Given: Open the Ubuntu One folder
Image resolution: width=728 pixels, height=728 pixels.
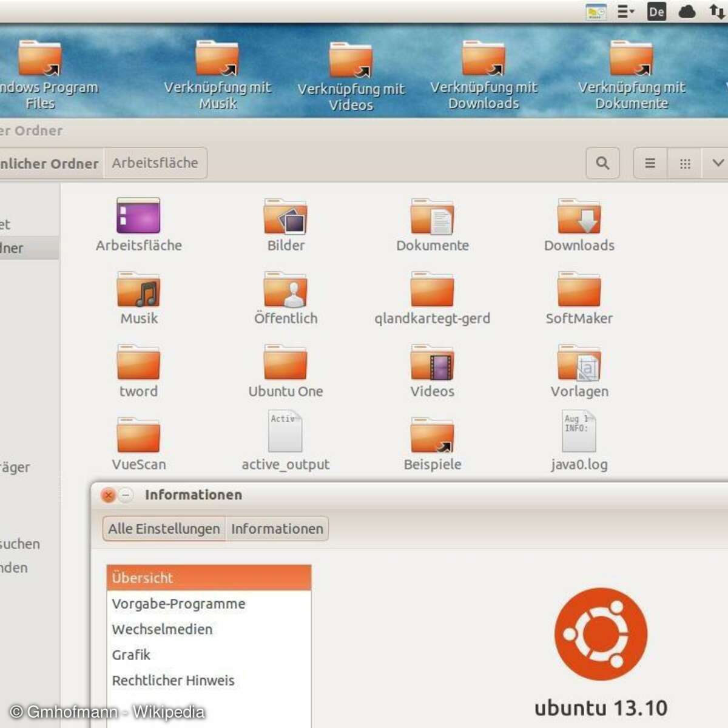Looking at the screenshot, I should point(285,365).
